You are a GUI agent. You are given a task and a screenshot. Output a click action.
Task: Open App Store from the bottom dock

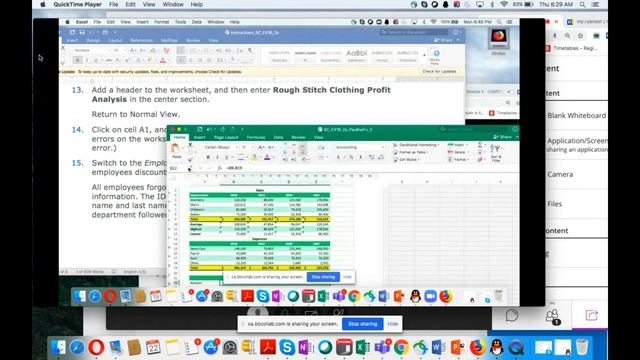click(x=211, y=347)
